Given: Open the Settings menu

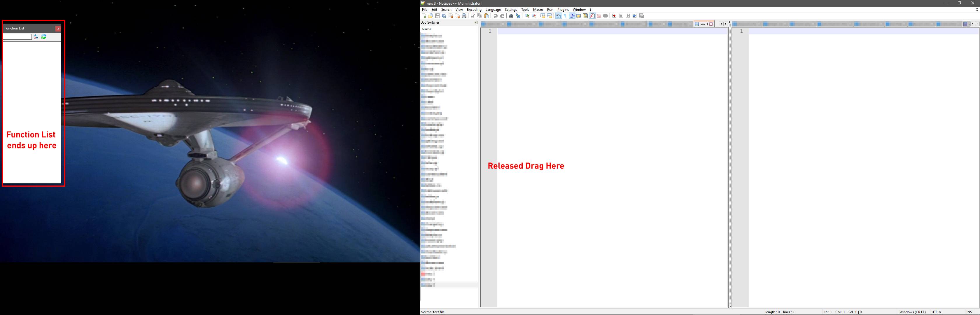Looking at the screenshot, I should coord(511,10).
